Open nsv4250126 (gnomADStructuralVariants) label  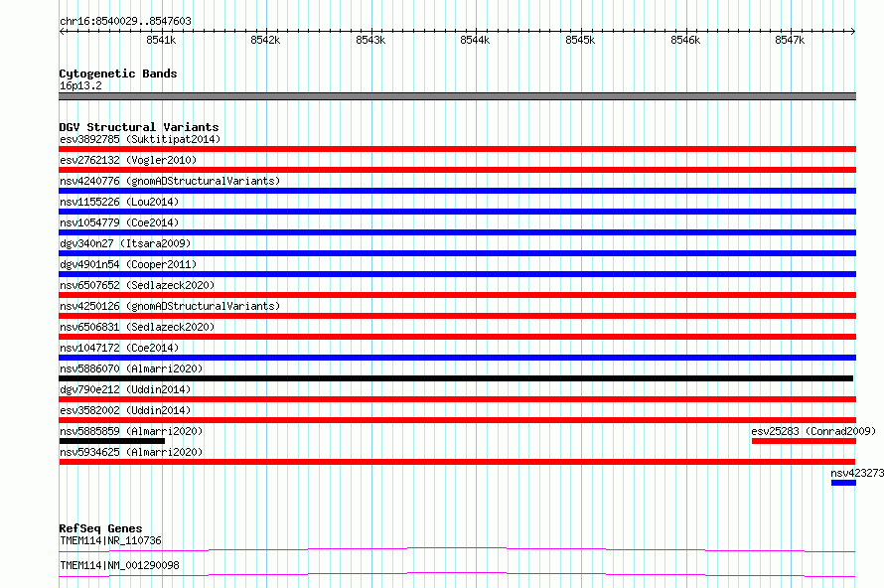pyautogui.click(x=170, y=306)
